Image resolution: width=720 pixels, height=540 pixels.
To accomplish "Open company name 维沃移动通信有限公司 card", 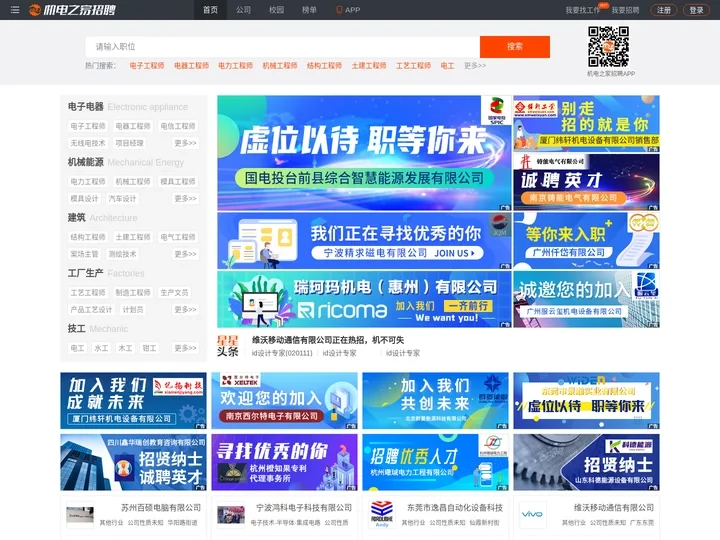I will (613, 507).
